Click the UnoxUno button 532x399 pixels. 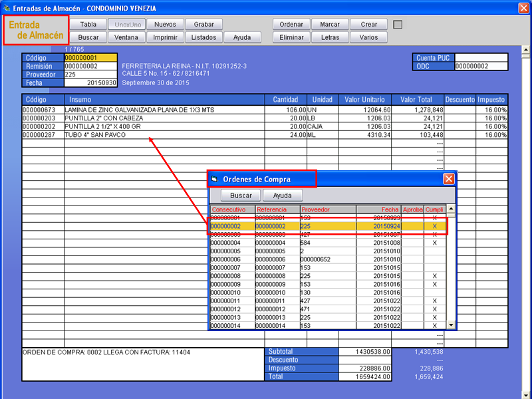click(x=127, y=25)
